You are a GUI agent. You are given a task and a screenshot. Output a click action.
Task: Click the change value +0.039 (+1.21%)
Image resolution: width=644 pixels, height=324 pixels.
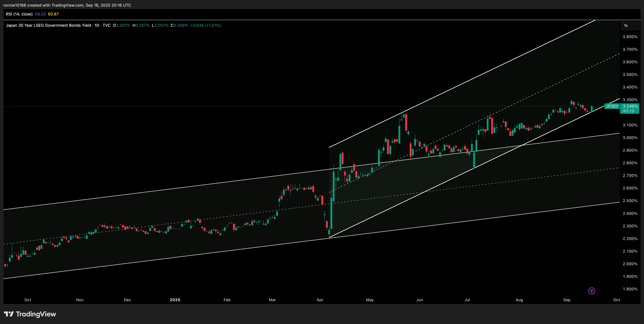pyautogui.click(x=205, y=25)
